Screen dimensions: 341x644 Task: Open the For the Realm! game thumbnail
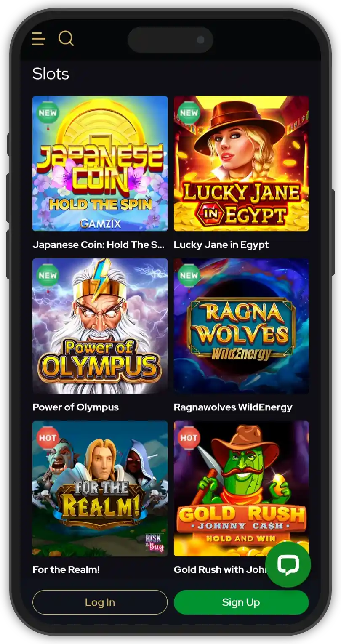[100, 489]
